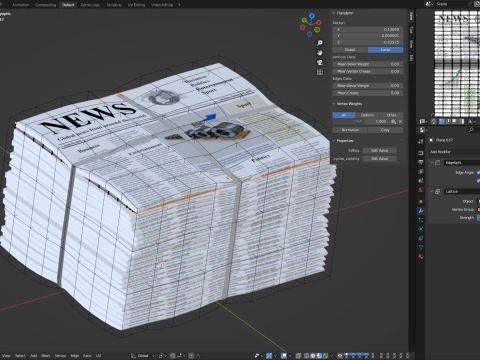The height and width of the screenshot is (360, 480).
Task: Select material preview shading mode icon
Action: click(x=319, y=356)
